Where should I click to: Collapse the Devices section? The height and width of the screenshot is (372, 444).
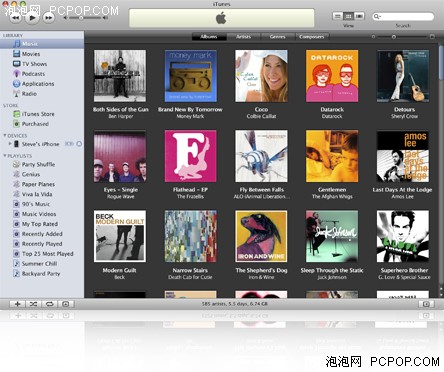[x=5, y=135]
